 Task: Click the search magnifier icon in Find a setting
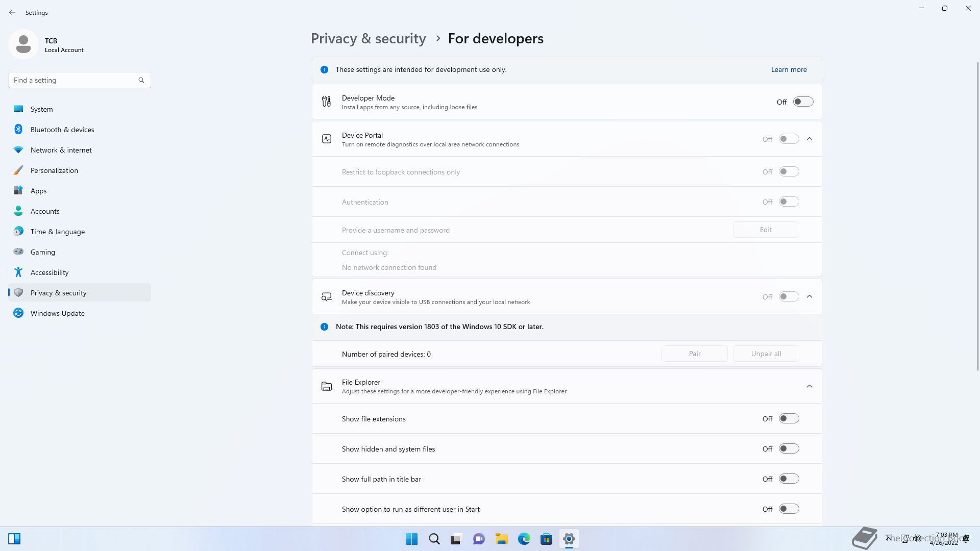pyautogui.click(x=141, y=80)
